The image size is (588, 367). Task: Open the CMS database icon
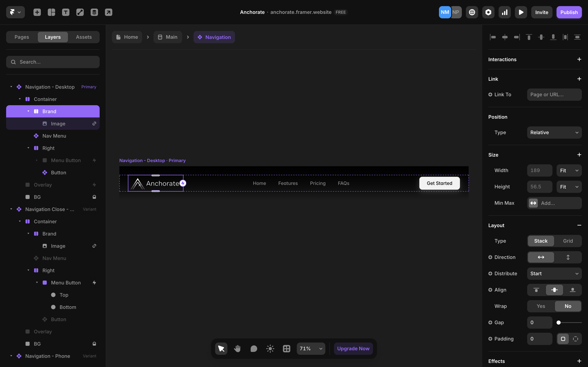tap(94, 12)
